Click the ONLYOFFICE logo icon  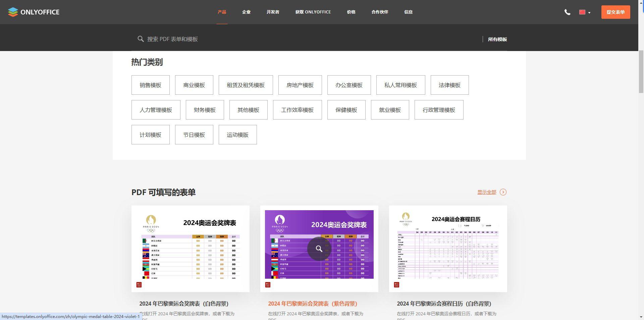pyautogui.click(x=13, y=12)
